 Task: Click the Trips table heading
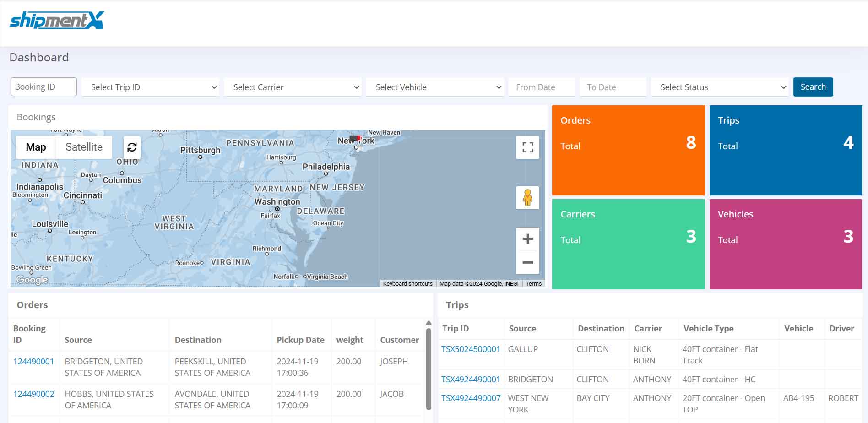pos(457,305)
